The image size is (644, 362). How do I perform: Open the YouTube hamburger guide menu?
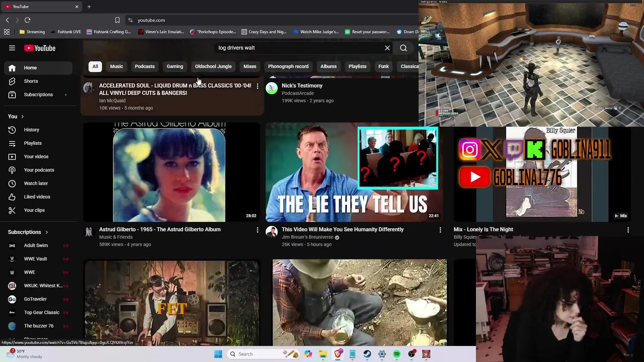point(12,48)
